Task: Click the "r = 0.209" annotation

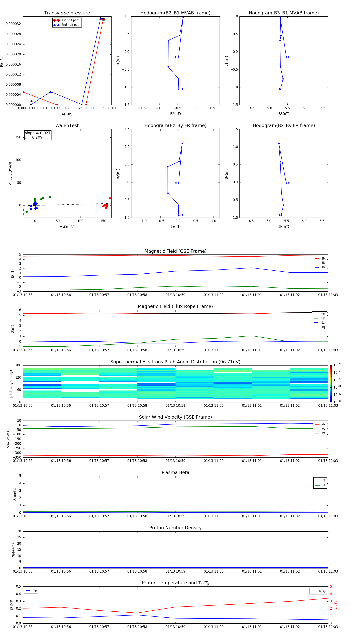Action: tap(34, 137)
